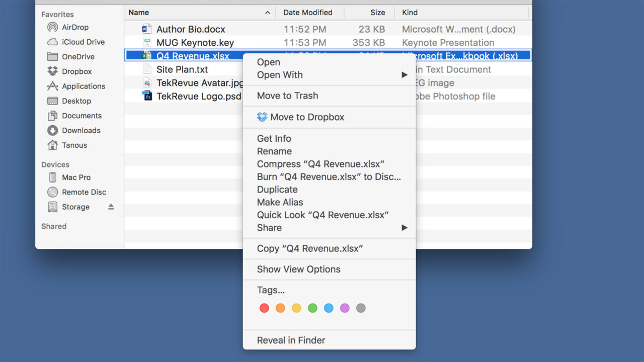
Task: Click the Photoshop icon for TekRevue Logo.psd
Action: (x=147, y=96)
